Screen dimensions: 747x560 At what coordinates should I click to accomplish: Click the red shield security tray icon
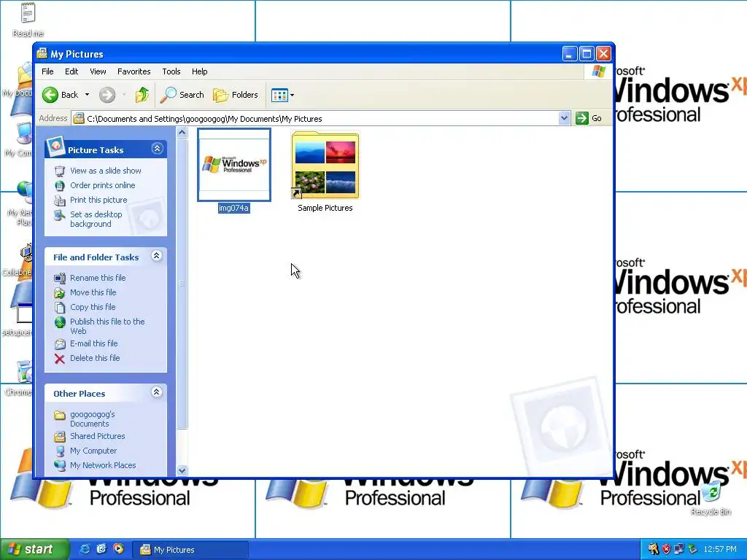coord(666,549)
